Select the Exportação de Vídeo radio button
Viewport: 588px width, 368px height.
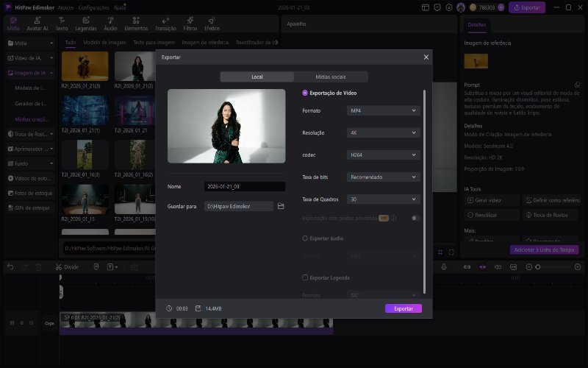coord(305,93)
